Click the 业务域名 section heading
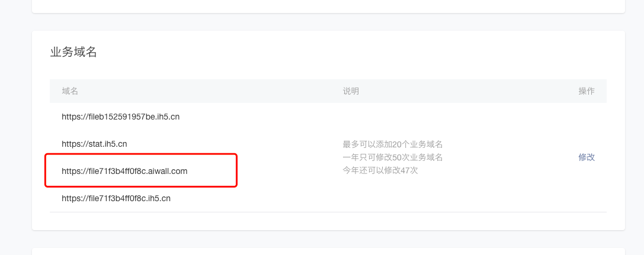 click(73, 52)
